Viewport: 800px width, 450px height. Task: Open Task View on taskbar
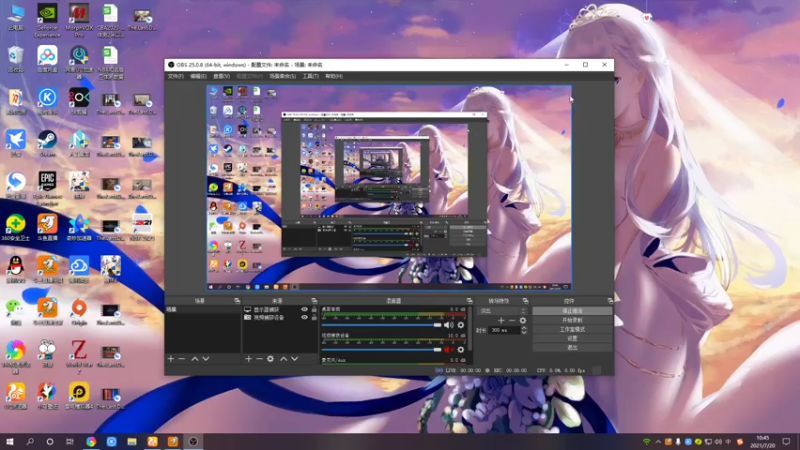click(69, 441)
